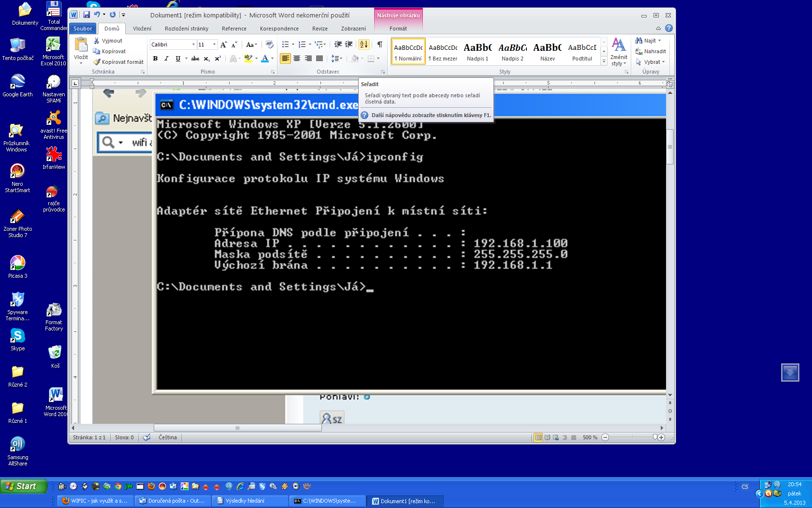Click the spelling check icon in the status bar
Viewport: 812px width, 508px height.
146,437
